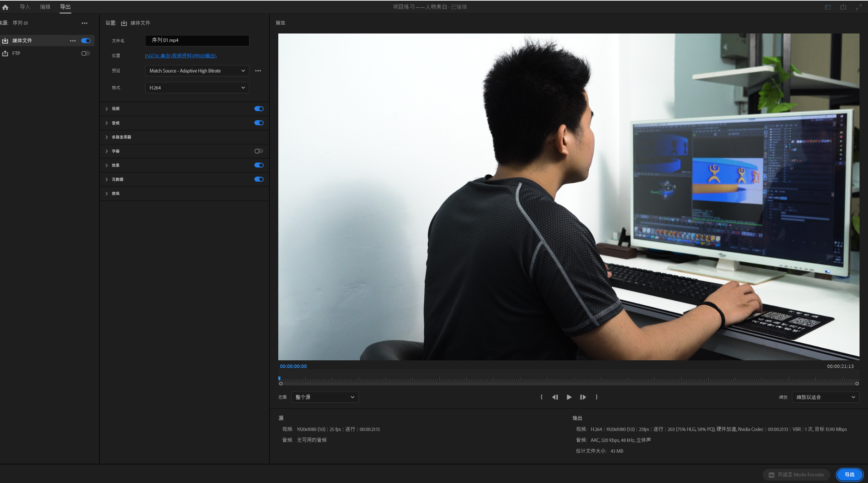Open the 预设 preset dropdown
This screenshot has width=868, height=483.
click(197, 71)
